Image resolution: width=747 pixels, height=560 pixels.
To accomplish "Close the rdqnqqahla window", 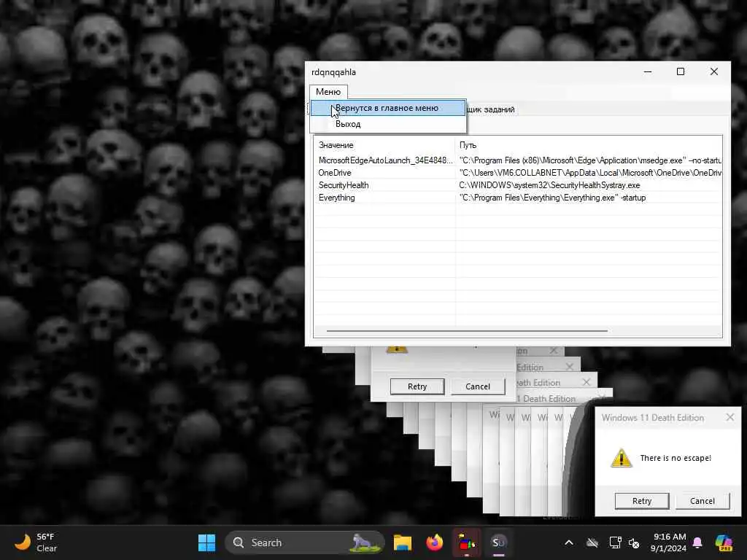I will (x=713, y=72).
